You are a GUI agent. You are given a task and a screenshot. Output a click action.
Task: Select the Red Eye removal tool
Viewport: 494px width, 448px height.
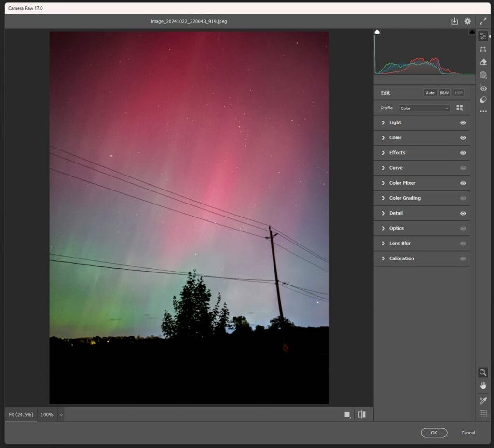(x=483, y=87)
